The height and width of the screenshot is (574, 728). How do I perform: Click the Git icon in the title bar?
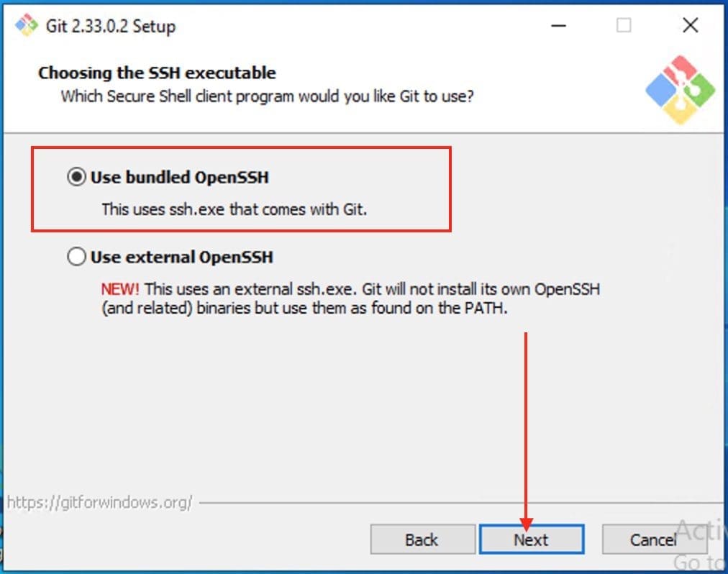(26, 26)
